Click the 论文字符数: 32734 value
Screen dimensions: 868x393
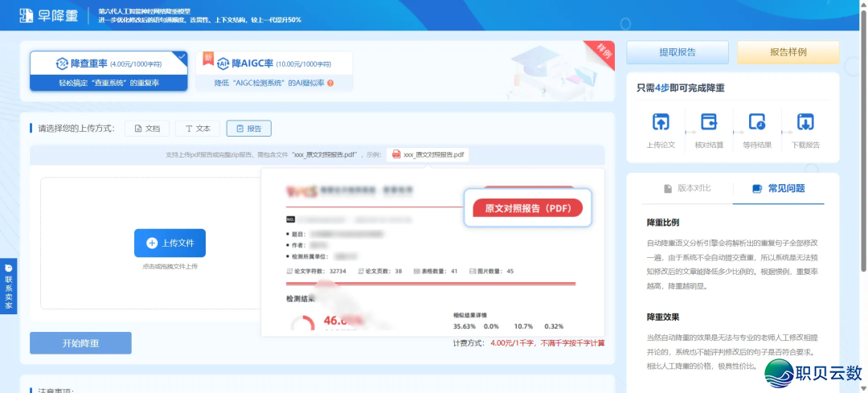pos(316,271)
